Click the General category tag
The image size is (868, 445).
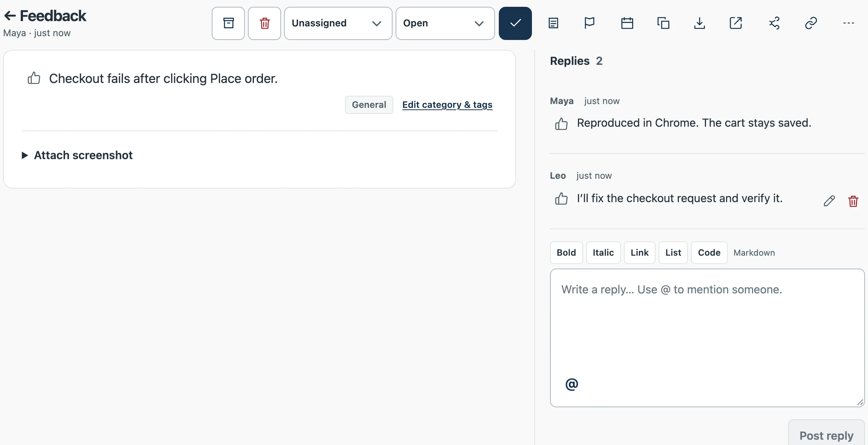369,105
